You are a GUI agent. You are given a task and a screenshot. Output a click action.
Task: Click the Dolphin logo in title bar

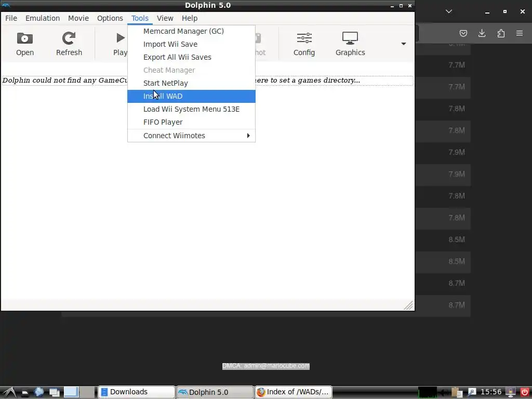(x=6, y=5)
